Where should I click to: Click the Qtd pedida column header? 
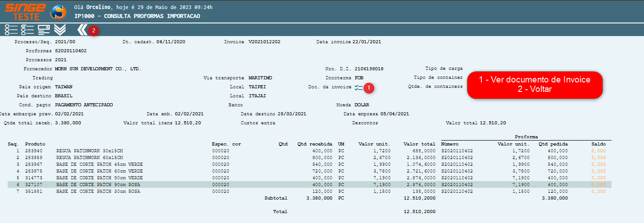tap(553, 144)
